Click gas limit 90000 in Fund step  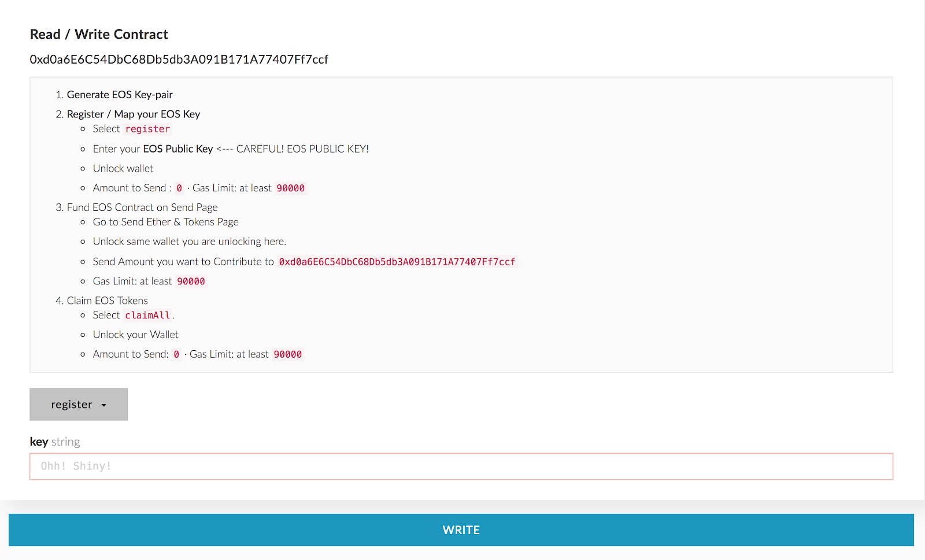pyautogui.click(x=191, y=281)
